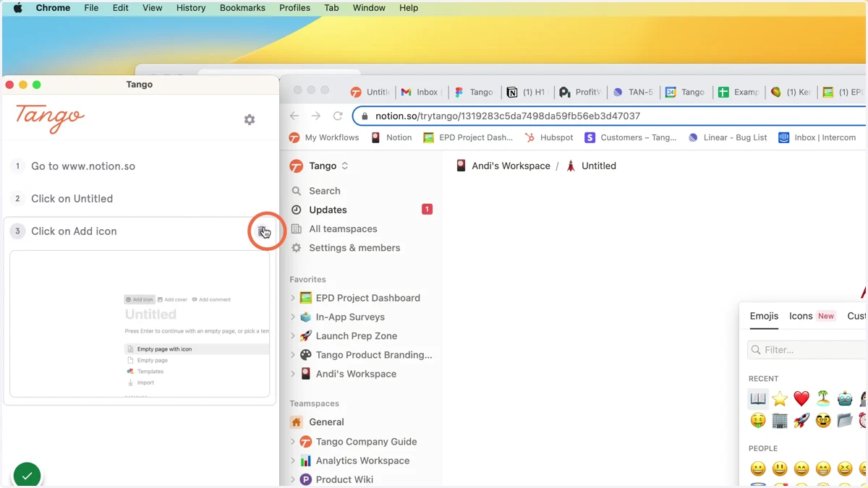Switch to ProfitW browser tab
The width and height of the screenshot is (868, 488).
[x=580, y=92]
